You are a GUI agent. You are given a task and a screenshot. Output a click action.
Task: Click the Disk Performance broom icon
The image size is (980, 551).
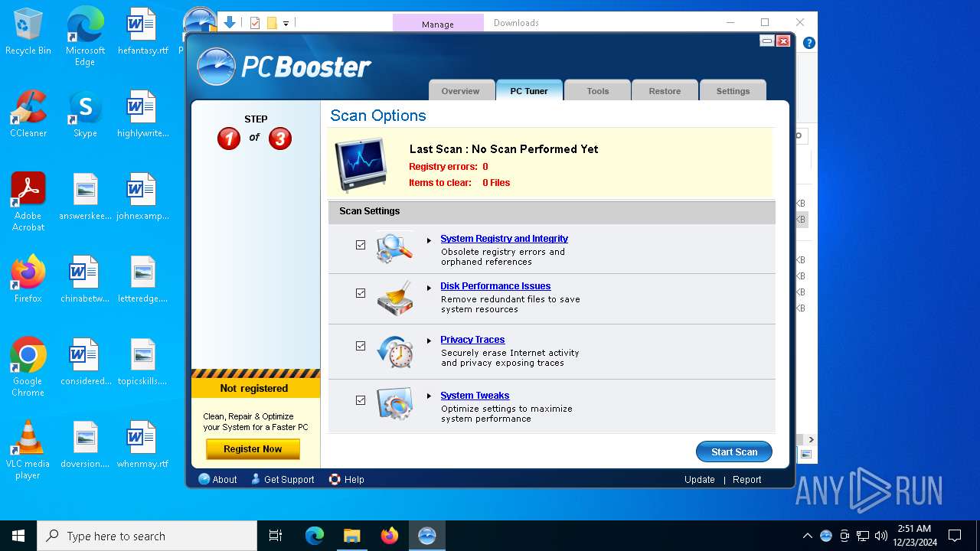[x=394, y=297]
